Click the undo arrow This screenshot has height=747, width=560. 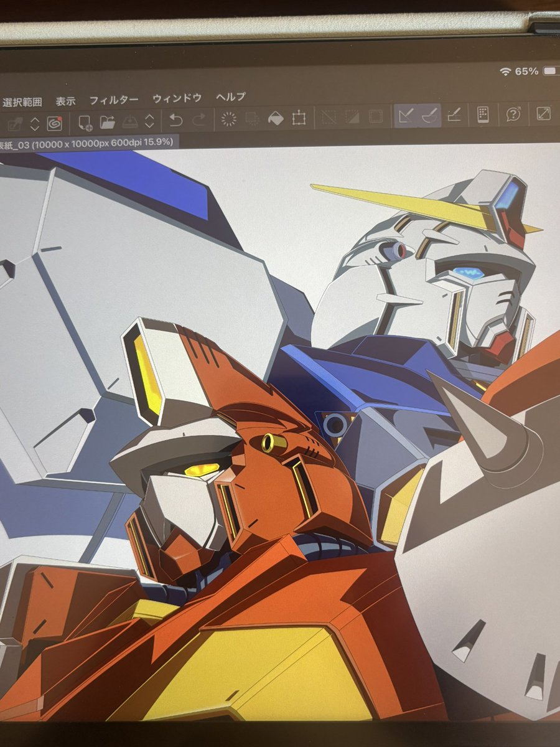coord(176,120)
